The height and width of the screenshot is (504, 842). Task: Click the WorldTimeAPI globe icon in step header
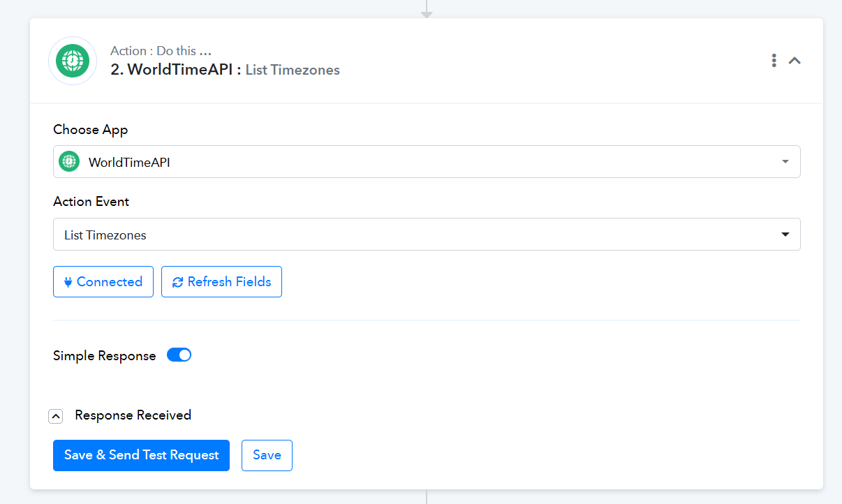coord(73,61)
